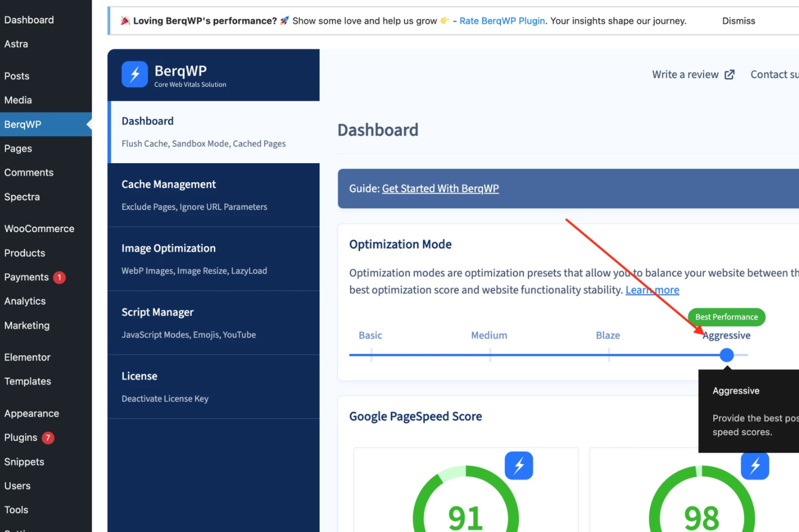Open the Get Started With BerqWP guide

pos(440,189)
